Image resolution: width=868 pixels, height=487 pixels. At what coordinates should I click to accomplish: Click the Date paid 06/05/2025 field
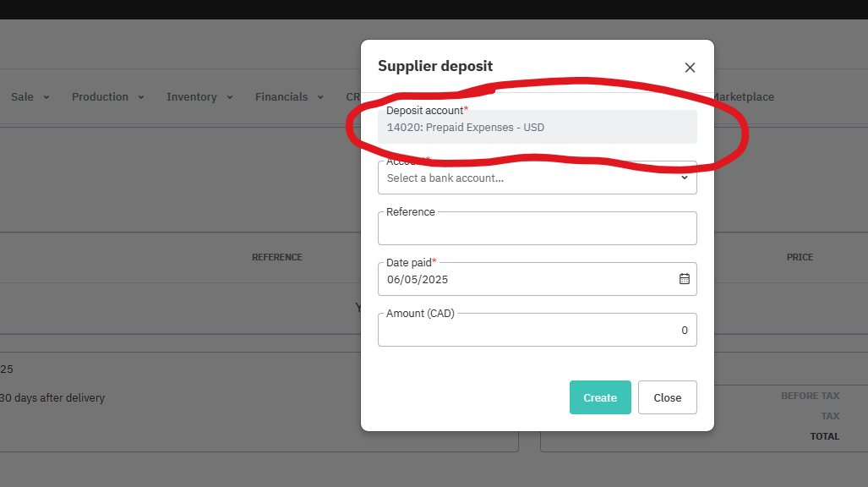click(x=524, y=279)
